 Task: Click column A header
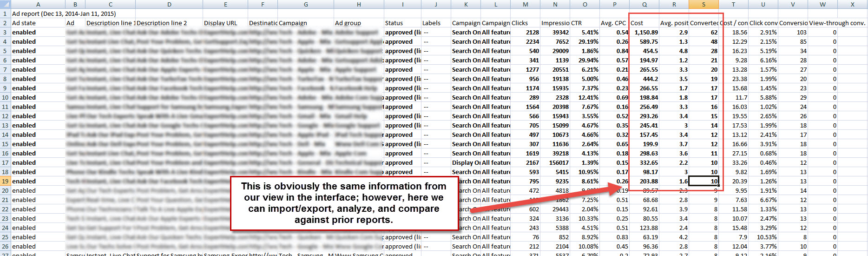click(x=38, y=4)
